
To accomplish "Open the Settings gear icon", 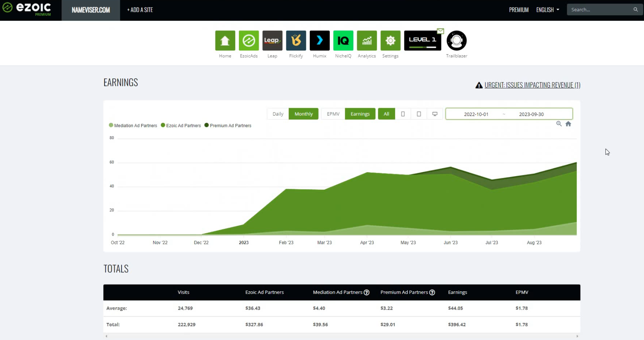I will (390, 40).
